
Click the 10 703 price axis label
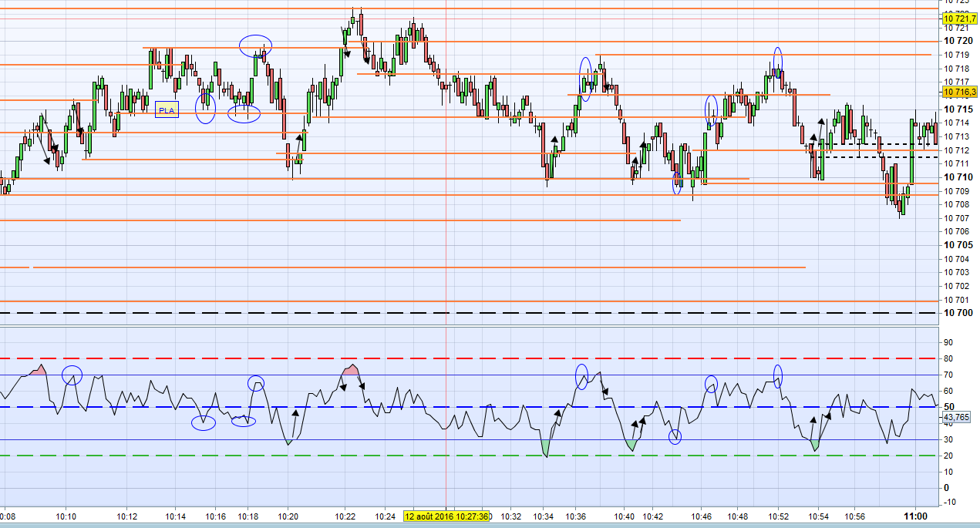[x=957, y=272]
